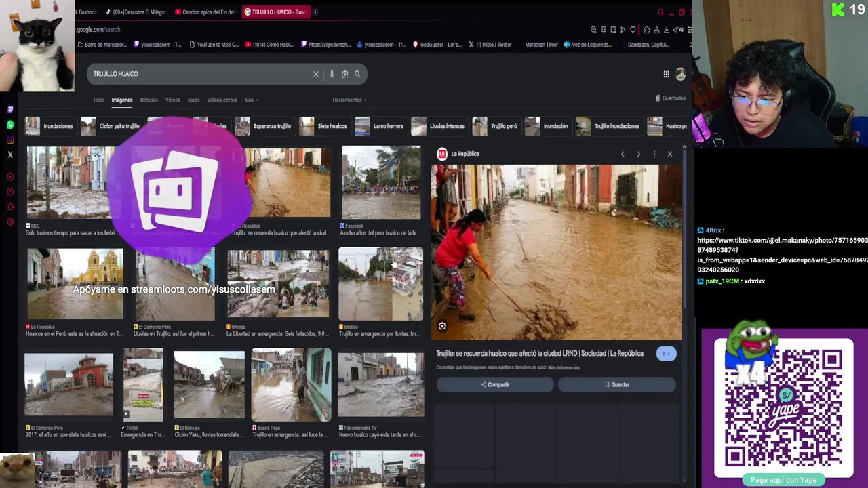Viewport: 868px width, 488px height.
Task: Clear the search box with the X icon
Action: 315,74
